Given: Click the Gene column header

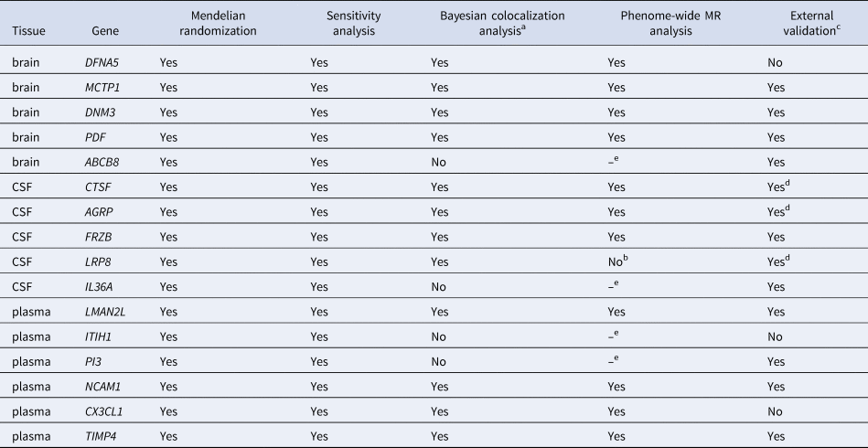Looking at the screenshot, I should pos(105,32).
